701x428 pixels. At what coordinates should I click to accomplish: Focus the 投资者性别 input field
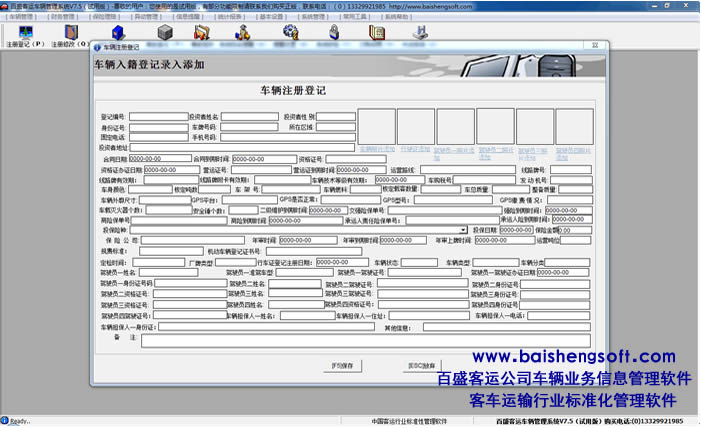point(336,117)
